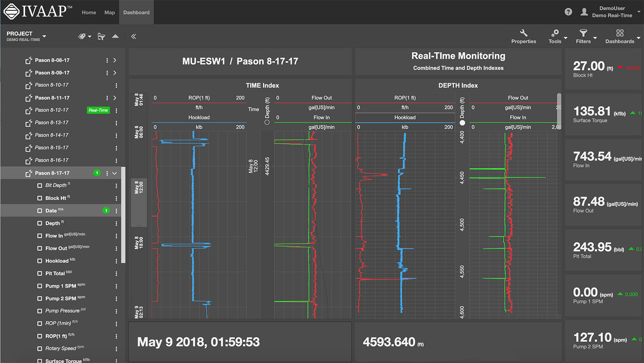Open the Tools dropdown arrow
This screenshot has height=363, width=644.
click(565, 38)
